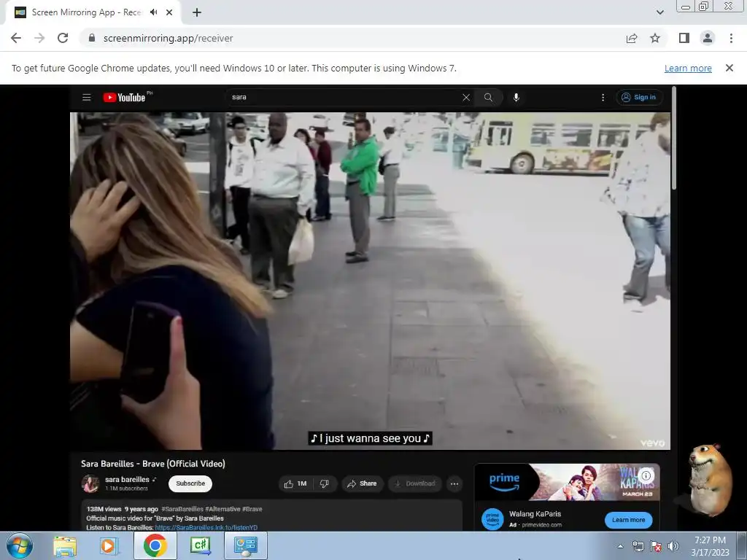Click the prime video ad logo
Screen dimensions: 747x560
492,519
